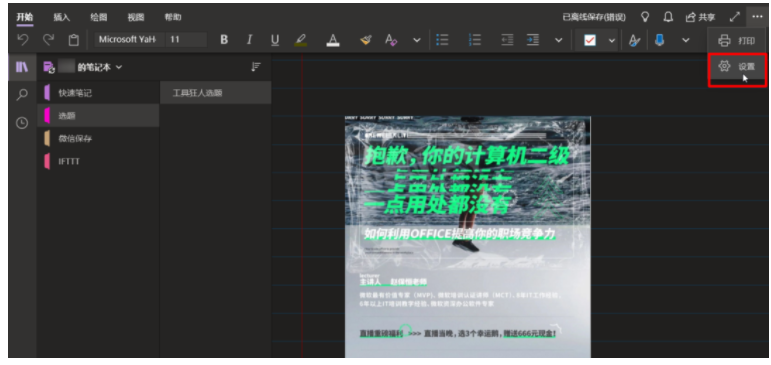Open the tags dropdown next to to-do
The height and width of the screenshot is (365, 771).
(x=612, y=40)
